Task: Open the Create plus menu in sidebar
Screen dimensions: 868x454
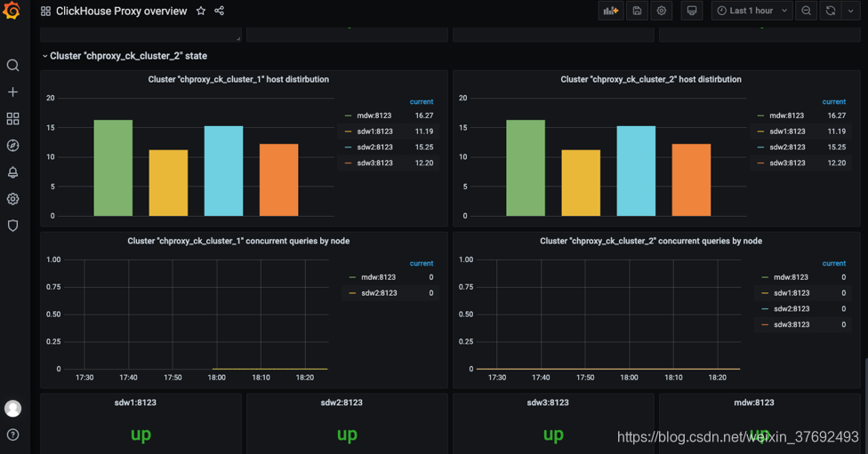Action: pyautogui.click(x=12, y=92)
